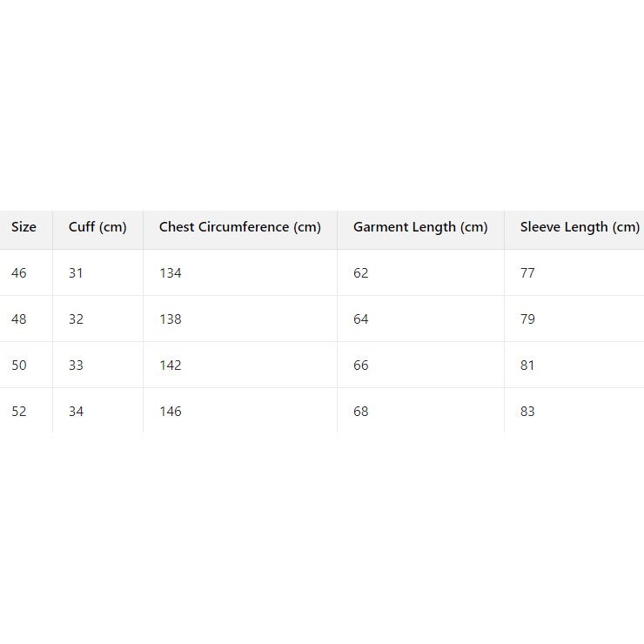Click sleeve length value 79
644x644 pixels.
pos(528,319)
